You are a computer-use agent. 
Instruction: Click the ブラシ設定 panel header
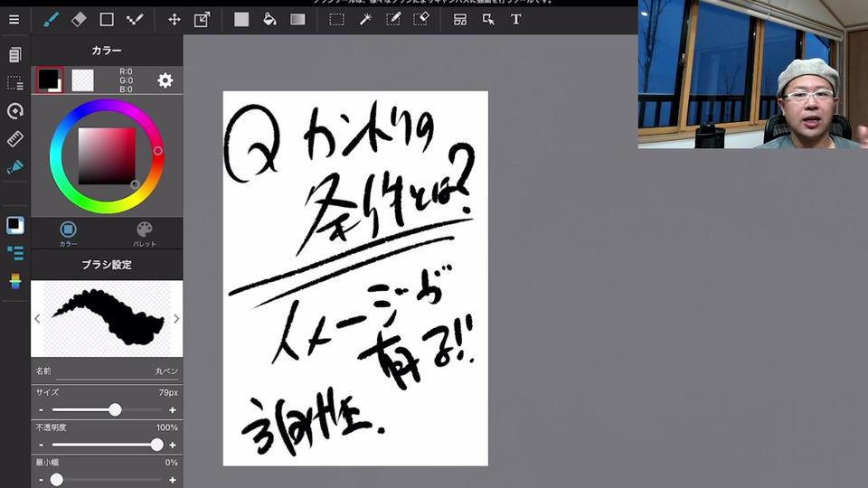point(107,265)
